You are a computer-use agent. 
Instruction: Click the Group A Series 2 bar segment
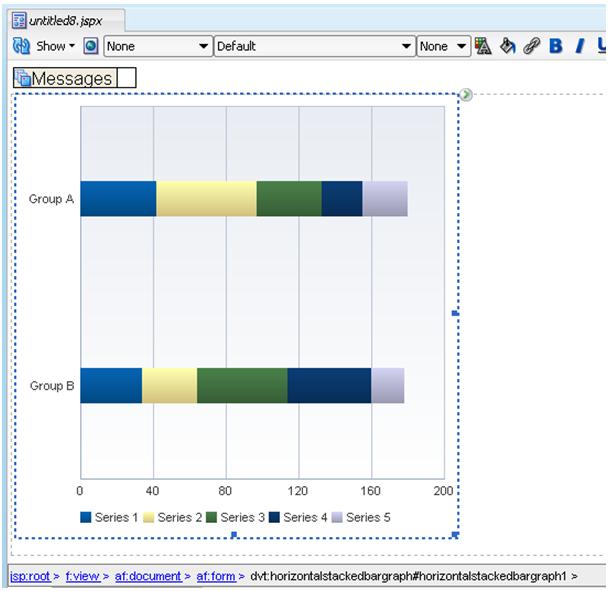click(206, 199)
